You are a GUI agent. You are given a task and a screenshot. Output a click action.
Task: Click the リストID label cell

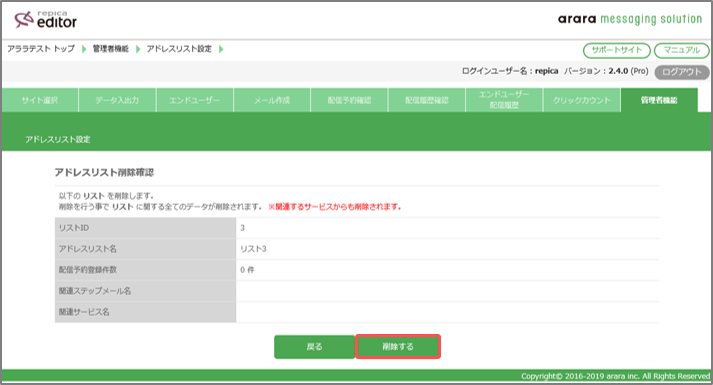(x=146, y=228)
